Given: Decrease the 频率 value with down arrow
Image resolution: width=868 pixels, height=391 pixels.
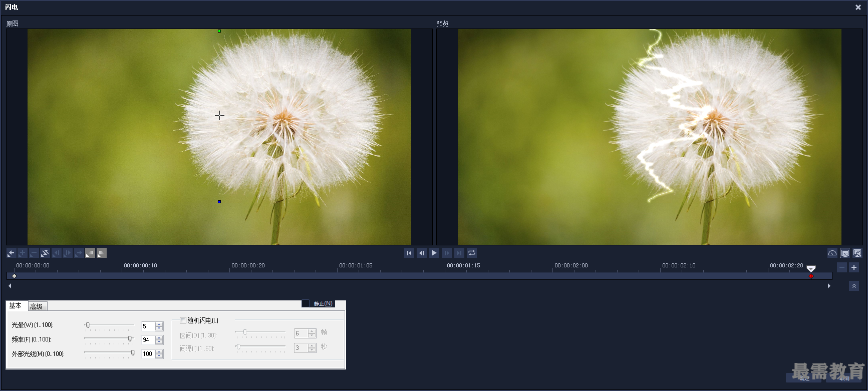Looking at the screenshot, I should point(159,342).
